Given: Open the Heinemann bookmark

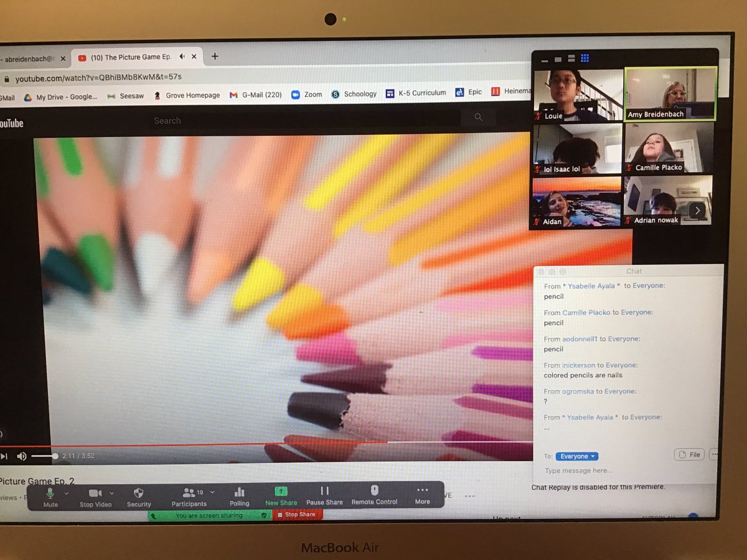Looking at the screenshot, I should (512, 91).
